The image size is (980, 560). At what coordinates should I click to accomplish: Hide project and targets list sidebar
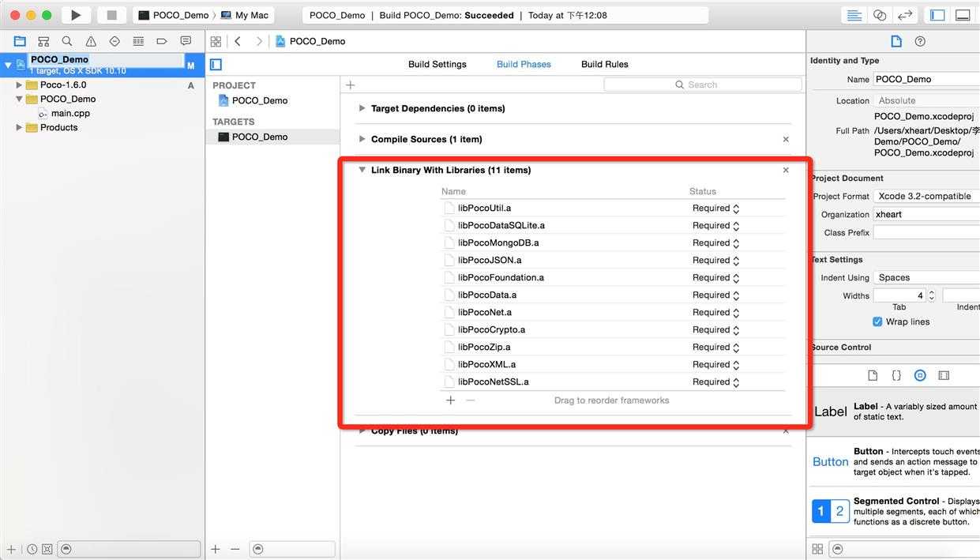tap(216, 64)
